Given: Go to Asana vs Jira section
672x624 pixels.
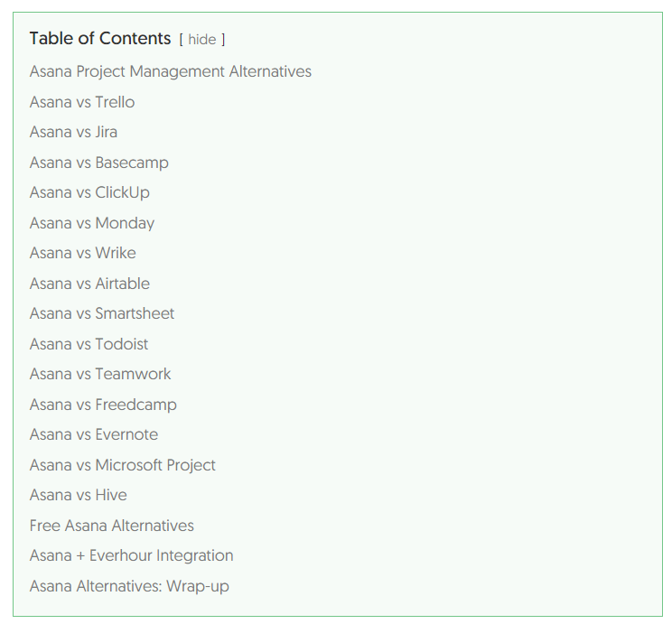Looking at the screenshot, I should [x=73, y=132].
